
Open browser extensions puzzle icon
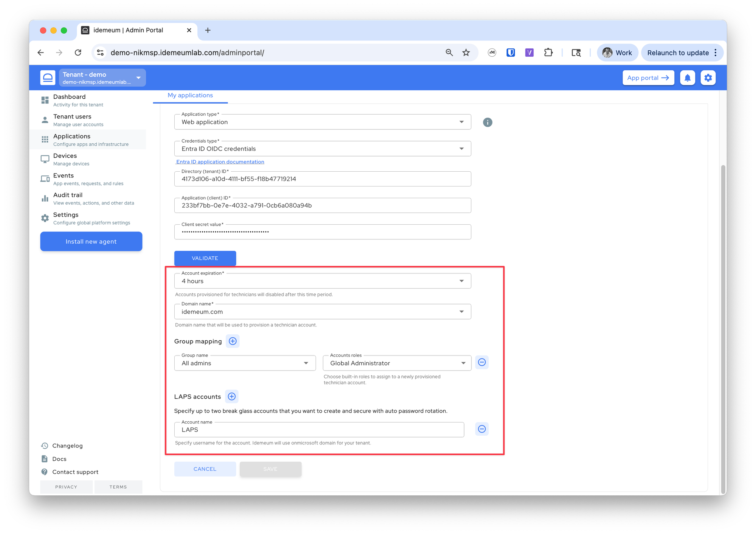click(548, 53)
